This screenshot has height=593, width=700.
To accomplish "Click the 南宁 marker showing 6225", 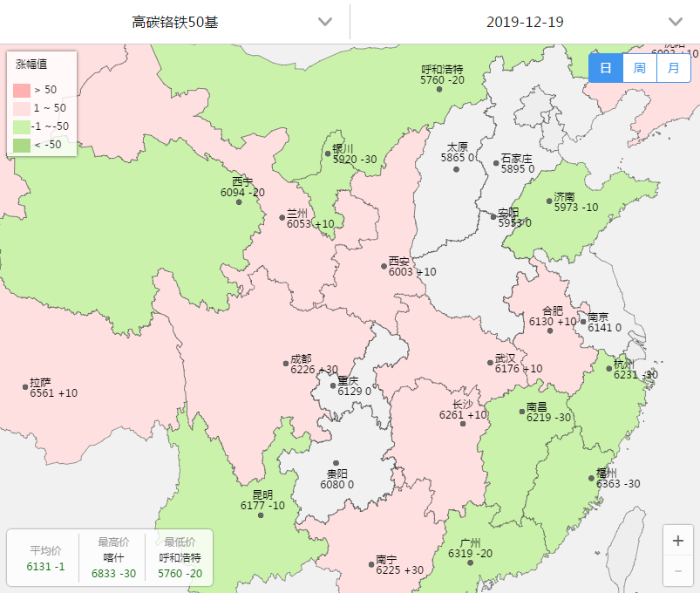I will point(370,563).
